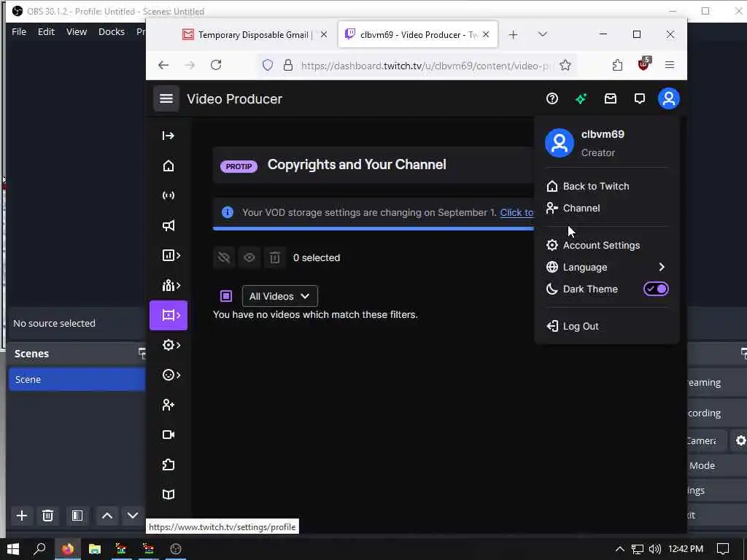Expand the Analytics chart sidebar item
The image size is (747, 560).
point(171,256)
